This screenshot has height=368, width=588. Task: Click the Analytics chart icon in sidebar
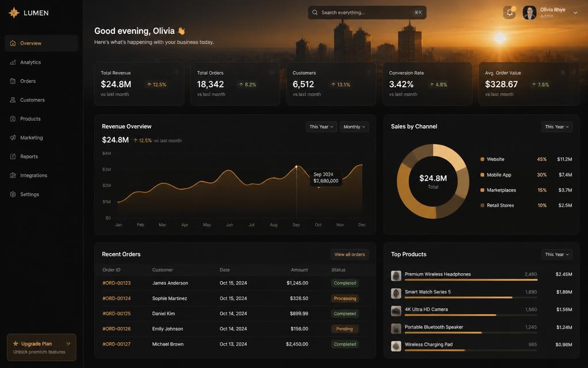click(13, 62)
